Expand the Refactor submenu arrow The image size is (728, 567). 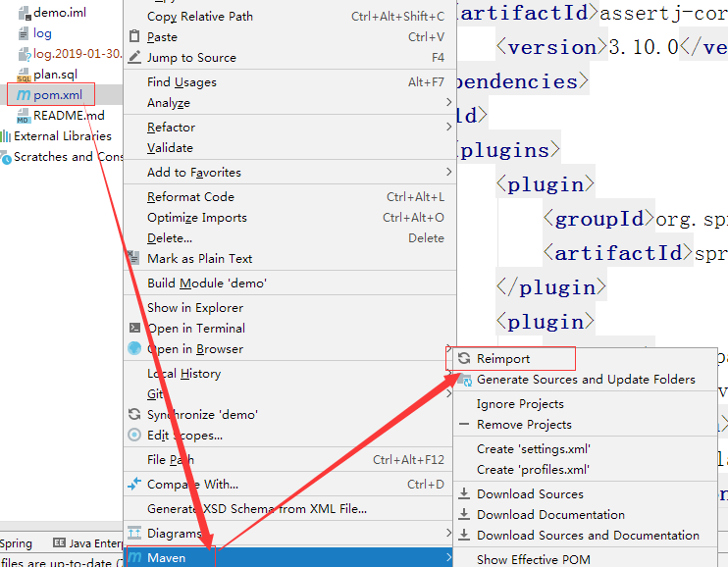click(x=448, y=127)
